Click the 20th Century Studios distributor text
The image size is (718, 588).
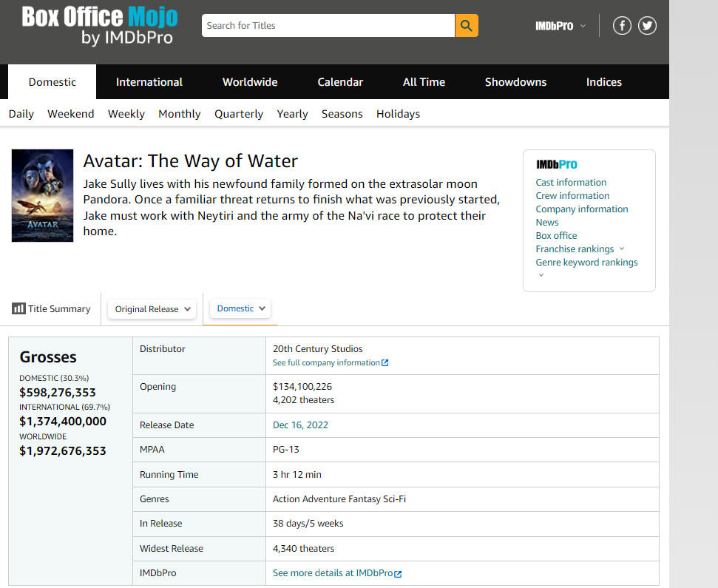[318, 349]
